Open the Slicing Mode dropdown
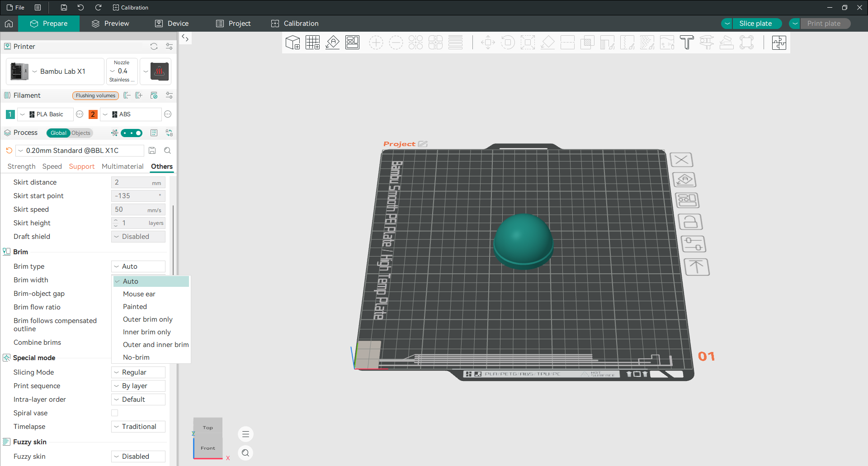The image size is (868, 466). click(138, 372)
